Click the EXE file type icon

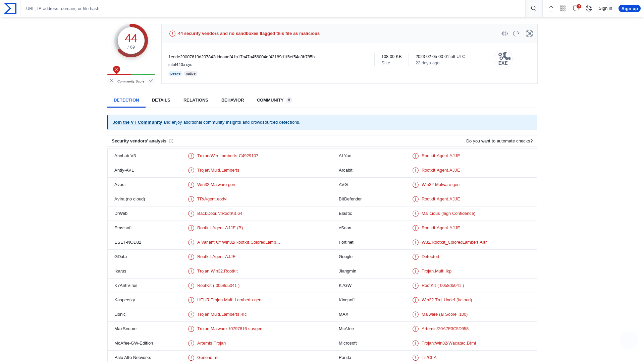click(x=503, y=59)
